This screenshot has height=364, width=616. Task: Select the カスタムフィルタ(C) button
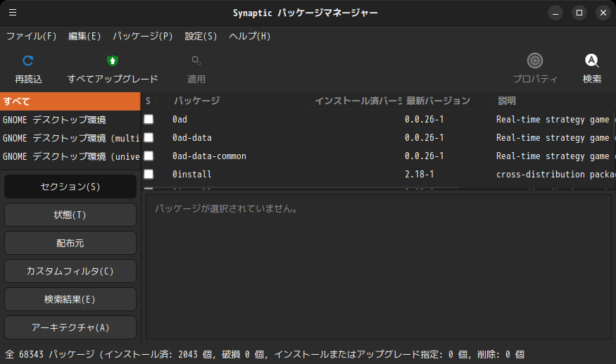pos(70,271)
